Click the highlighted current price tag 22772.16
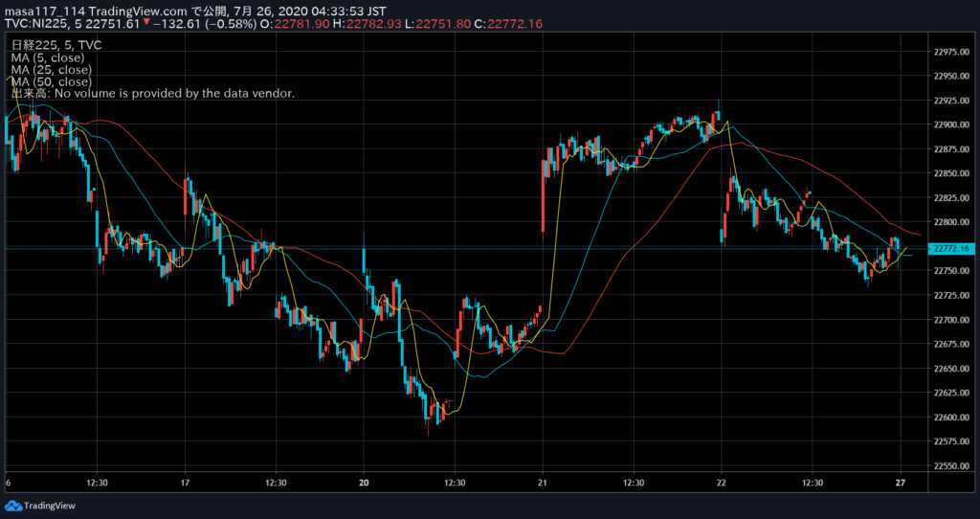This screenshot has width=980, height=519. [952, 248]
